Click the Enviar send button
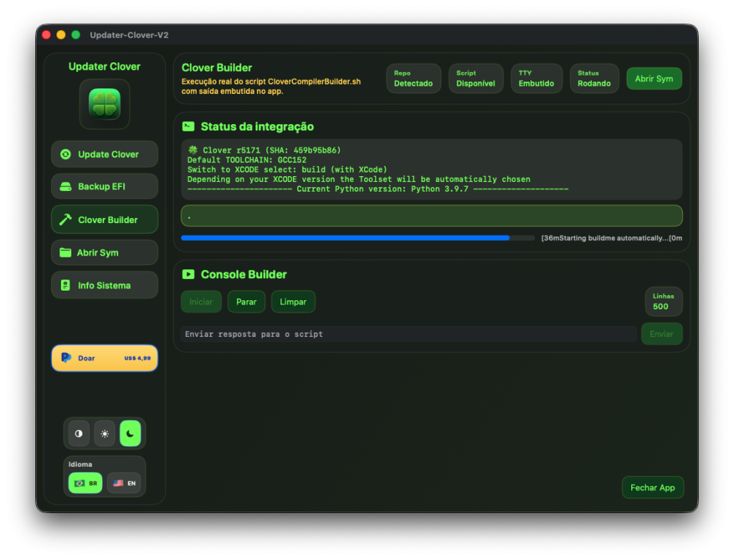The height and width of the screenshot is (560, 734). click(x=661, y=334)
